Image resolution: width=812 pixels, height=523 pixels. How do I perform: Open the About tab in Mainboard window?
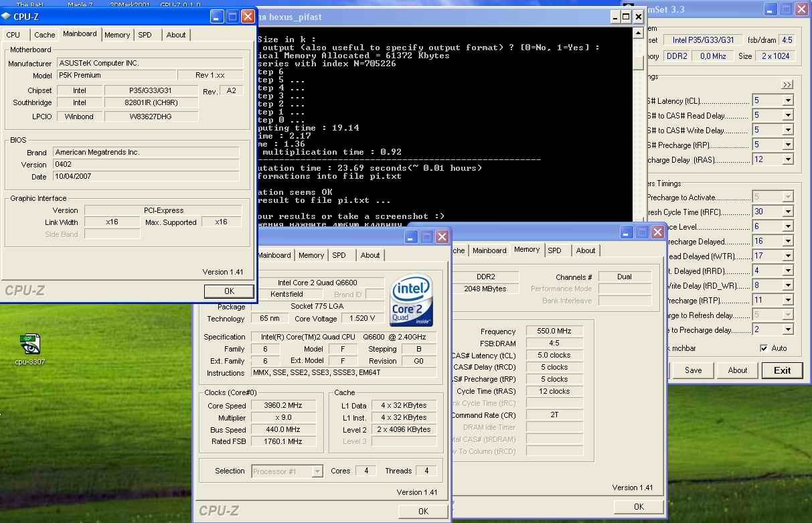[176, 35]
